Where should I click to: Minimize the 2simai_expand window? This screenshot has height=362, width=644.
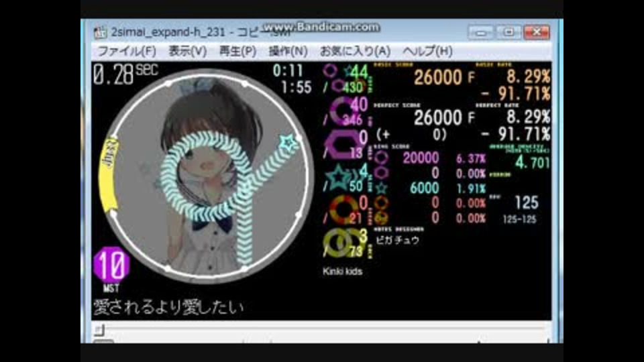pos(481,32)
